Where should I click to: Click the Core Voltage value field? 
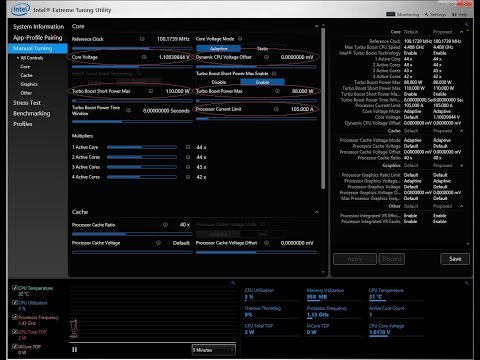(174, 57)
